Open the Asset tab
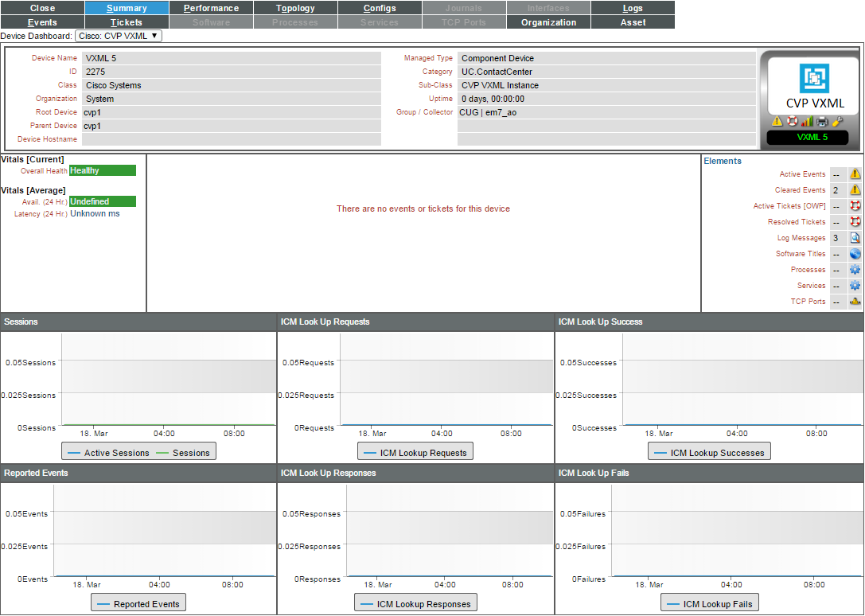Viewport: 865px width, 616px height. click(x=633, y=22)
